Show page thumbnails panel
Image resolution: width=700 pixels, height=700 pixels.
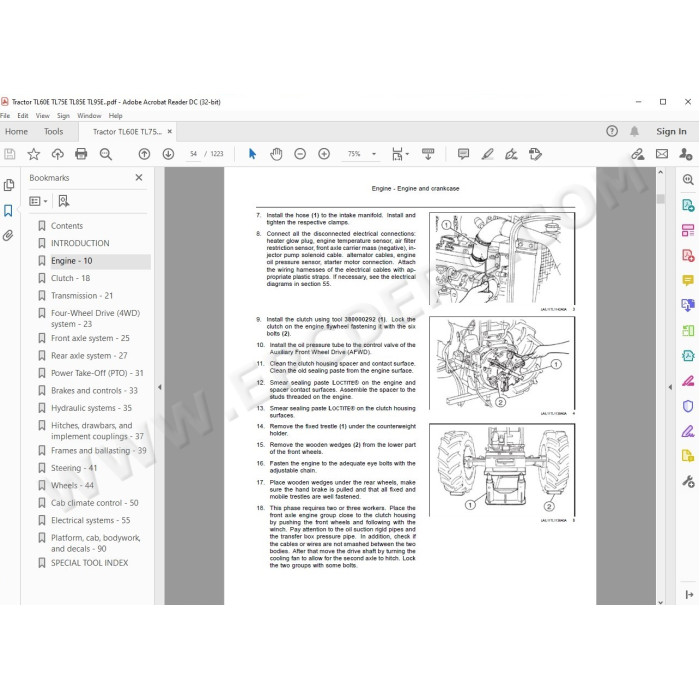point(8,185)
